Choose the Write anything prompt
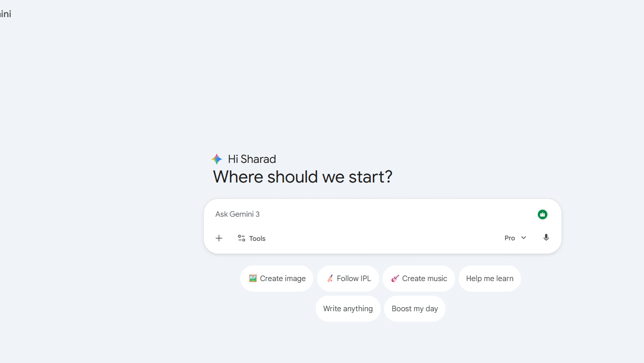 click(x=348, y=308)
